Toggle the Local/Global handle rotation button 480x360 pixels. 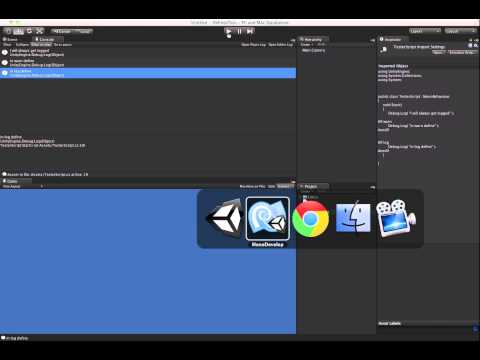[84, 31]
